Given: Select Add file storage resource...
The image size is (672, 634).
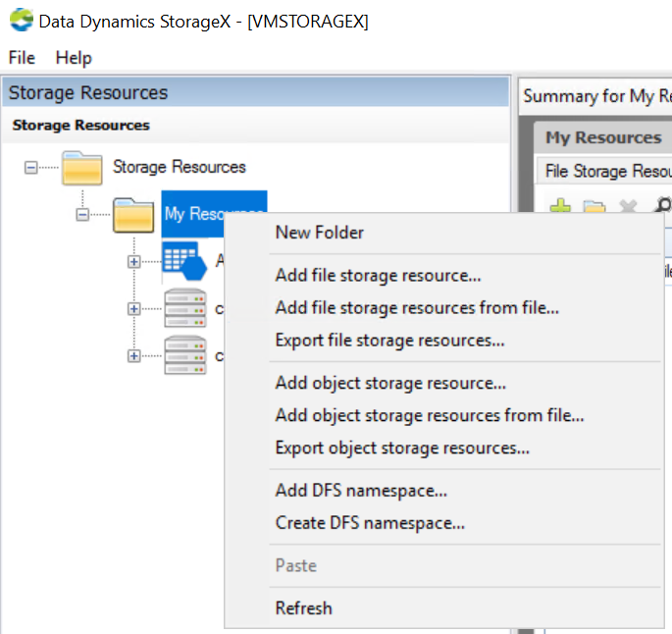Looking at the screenshot, I should (444, 275).
